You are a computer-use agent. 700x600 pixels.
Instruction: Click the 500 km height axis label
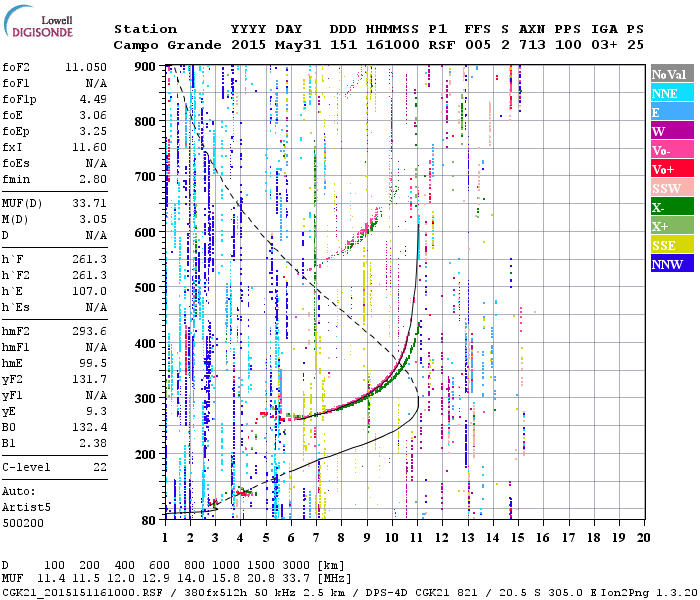[x=145, y=288]
